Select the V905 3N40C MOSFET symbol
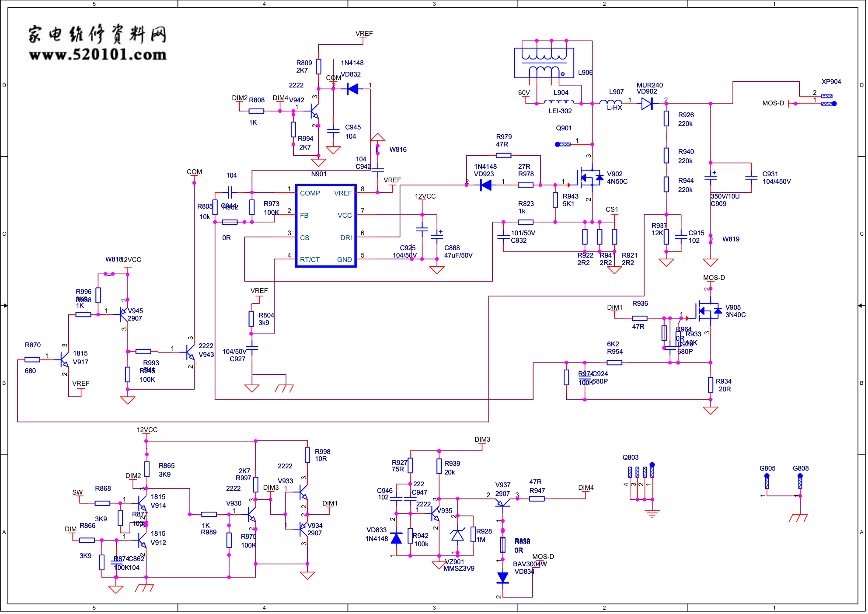The width and height of the screenshot is (868, 614). pyautogui.click(x=708, y=311)
